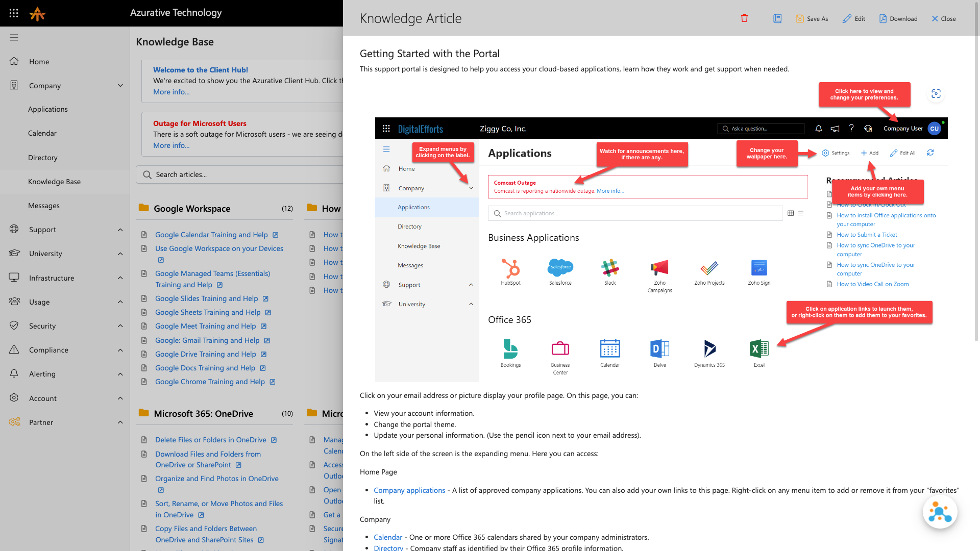Toggle the hamburger menu in the sidebar

(x=14, y=37)
